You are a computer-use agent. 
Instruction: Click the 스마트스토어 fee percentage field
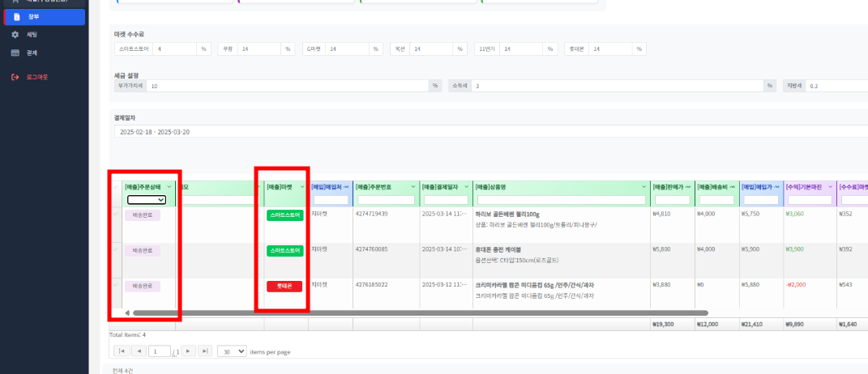coord(175,49)
